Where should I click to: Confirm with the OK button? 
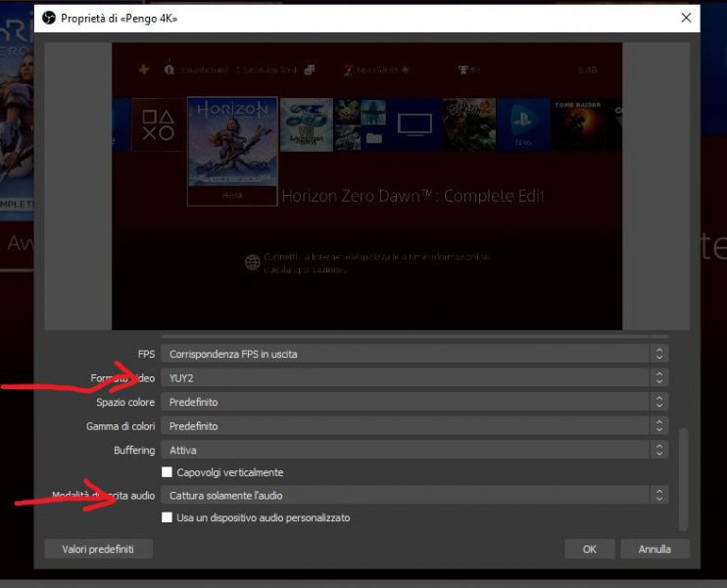click(x=590, y=549)
